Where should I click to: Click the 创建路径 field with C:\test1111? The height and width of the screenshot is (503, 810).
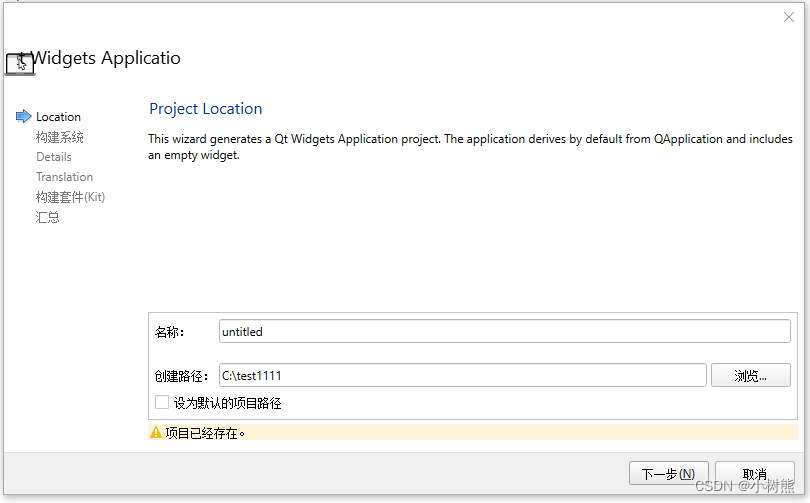(462, 375)
